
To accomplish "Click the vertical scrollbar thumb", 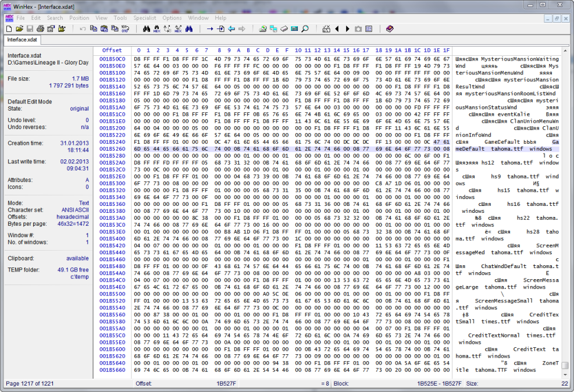I will click(x=565, y=365).
